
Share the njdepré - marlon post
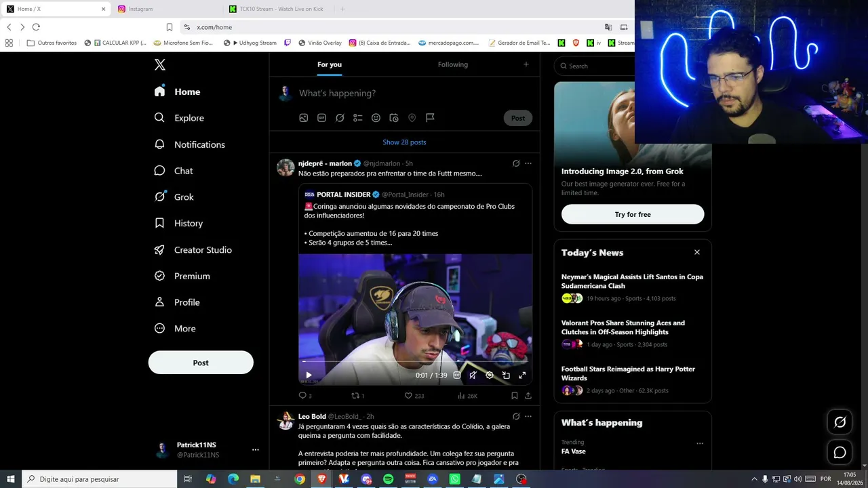coord(528,396)
